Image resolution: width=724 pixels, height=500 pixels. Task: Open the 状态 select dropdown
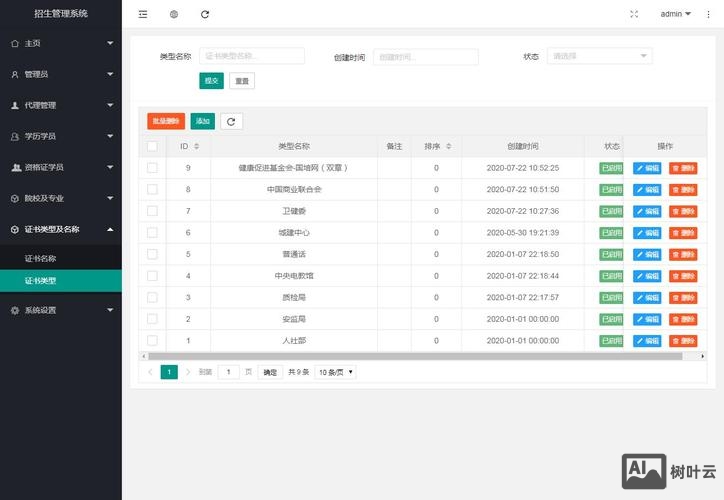click(599, 56)
